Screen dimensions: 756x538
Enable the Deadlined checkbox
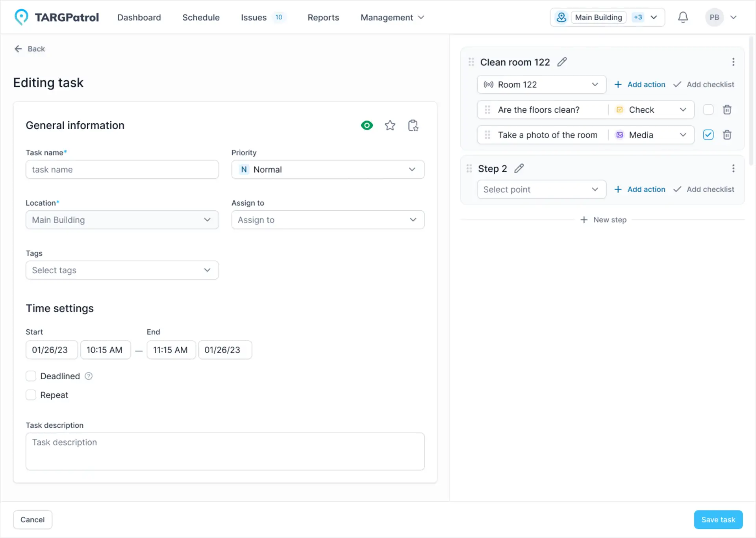pos(31,376)
